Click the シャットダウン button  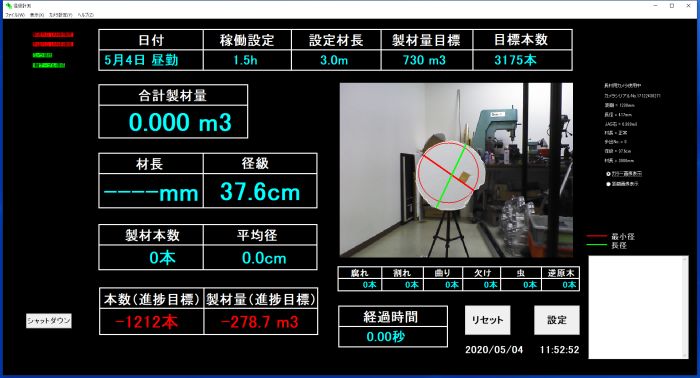click(49, 321)
